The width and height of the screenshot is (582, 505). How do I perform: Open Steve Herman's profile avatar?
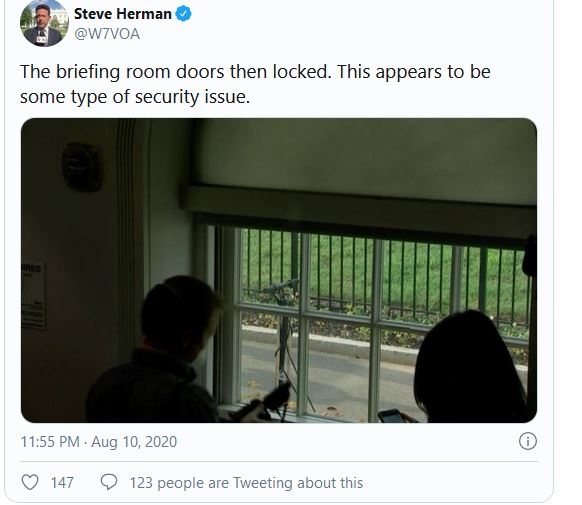click(44, 23)
